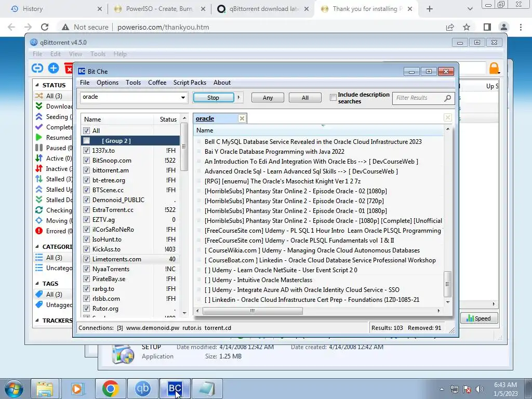Open Chrome from the taskbar
532x399 pixels.
110,389
